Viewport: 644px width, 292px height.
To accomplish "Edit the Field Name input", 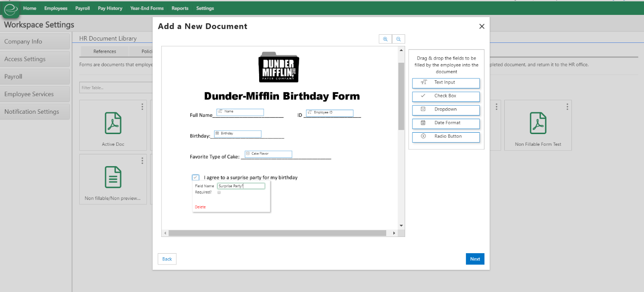I will [x=241, y=186].
